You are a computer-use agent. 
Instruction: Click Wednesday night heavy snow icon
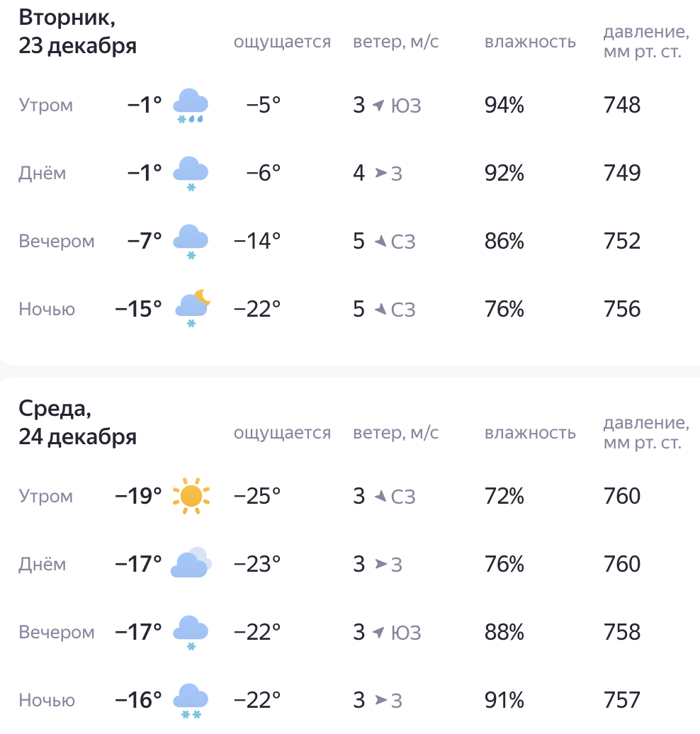click(x=191, y=701)
